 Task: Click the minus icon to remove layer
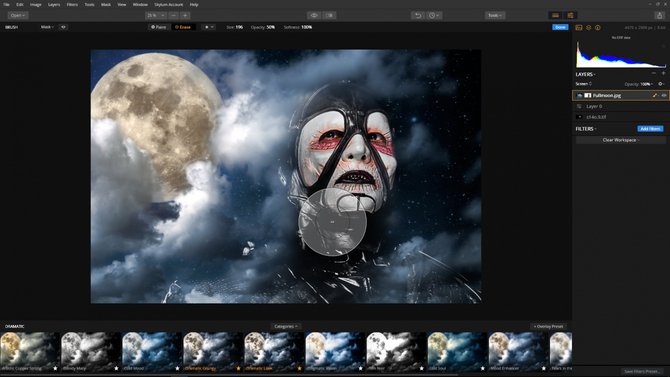click(653, 74)
